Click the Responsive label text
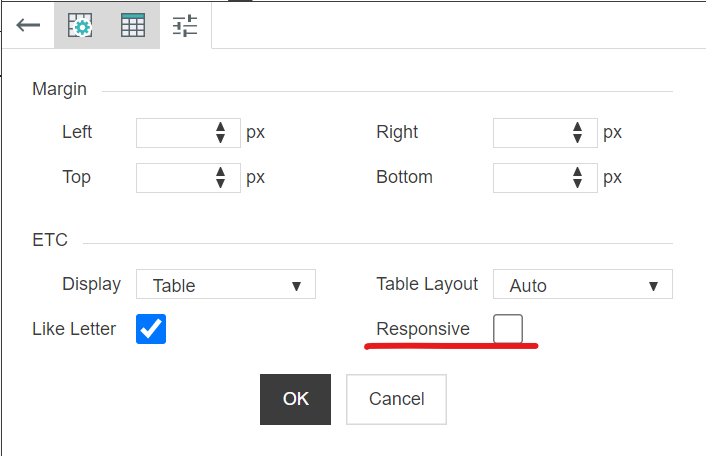The width and height of the screenshot is (706, 456). click(x=423, y=329)
